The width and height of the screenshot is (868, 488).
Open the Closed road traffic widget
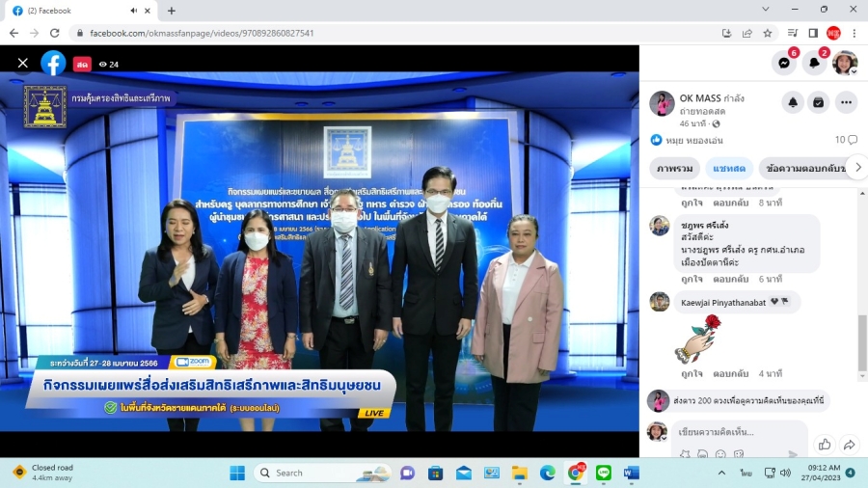[44, 473]
